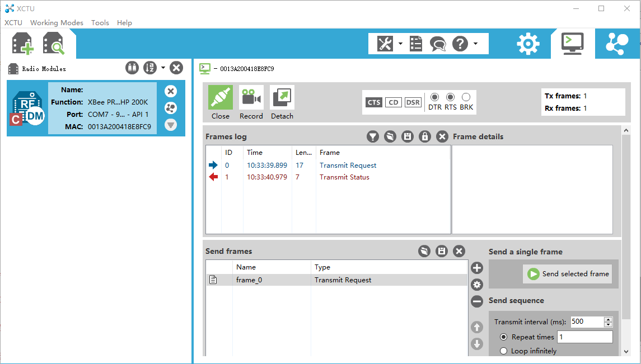Lock the frames log scroll

pos(425,136)
